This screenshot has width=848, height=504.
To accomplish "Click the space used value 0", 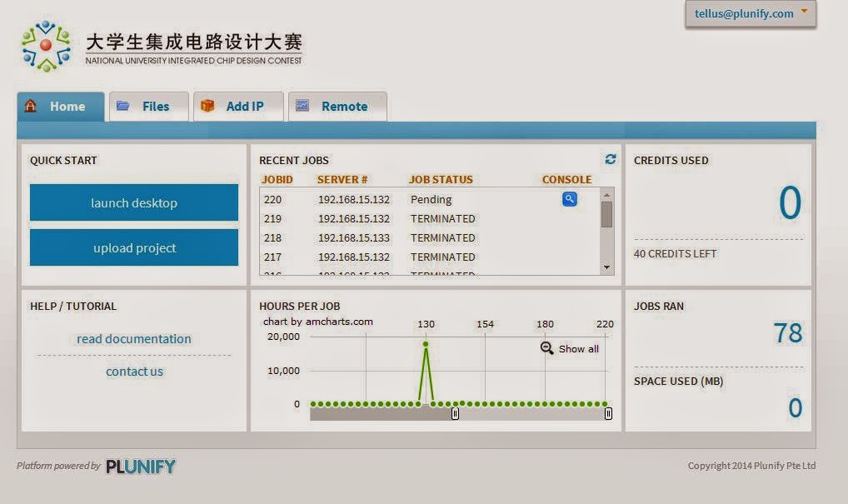I will (795, 407).
